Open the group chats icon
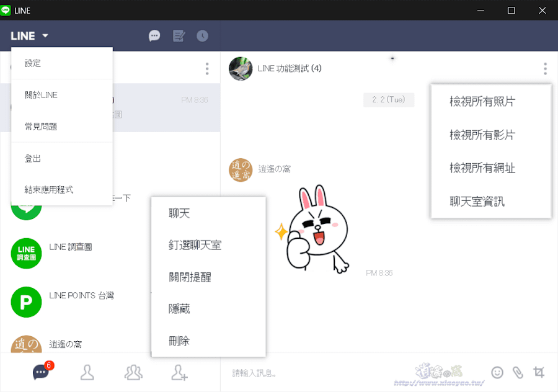Image resolution: width=558 pixels, height=392 pixels. pos(133,372)
